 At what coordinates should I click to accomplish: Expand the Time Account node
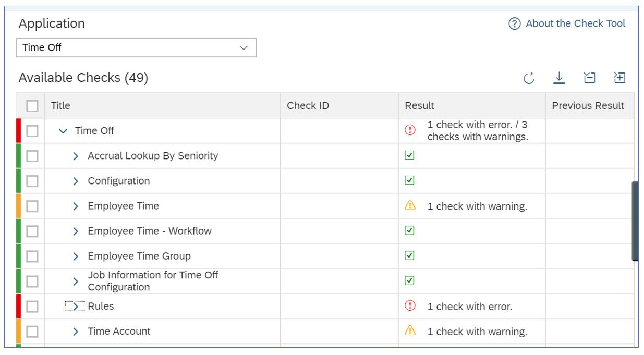point(76,332)
